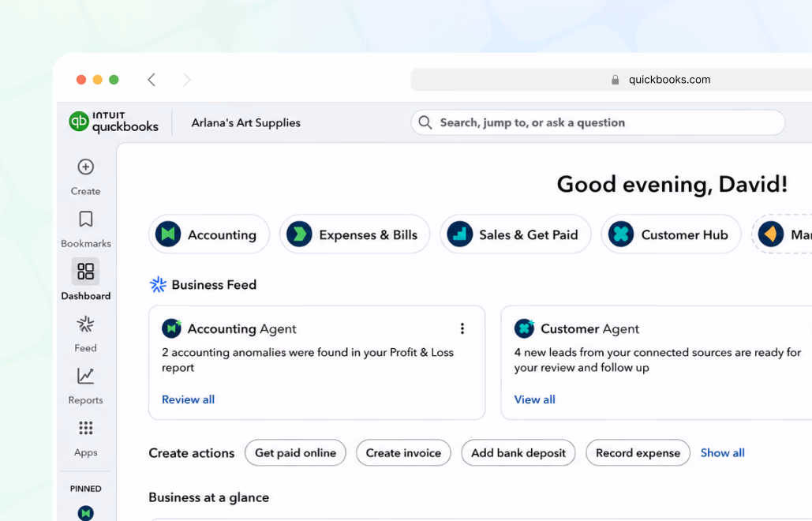Click the Create invoice button

tap(403, 452)
